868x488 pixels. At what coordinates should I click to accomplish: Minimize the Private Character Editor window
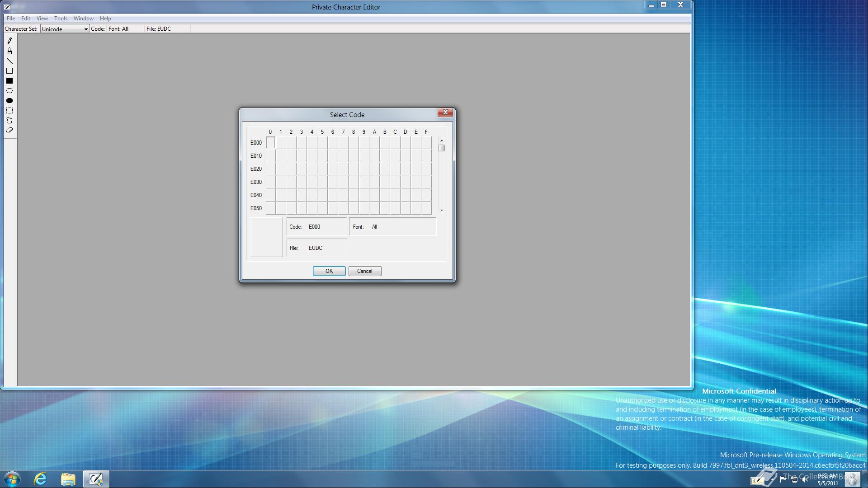(651, 5)
